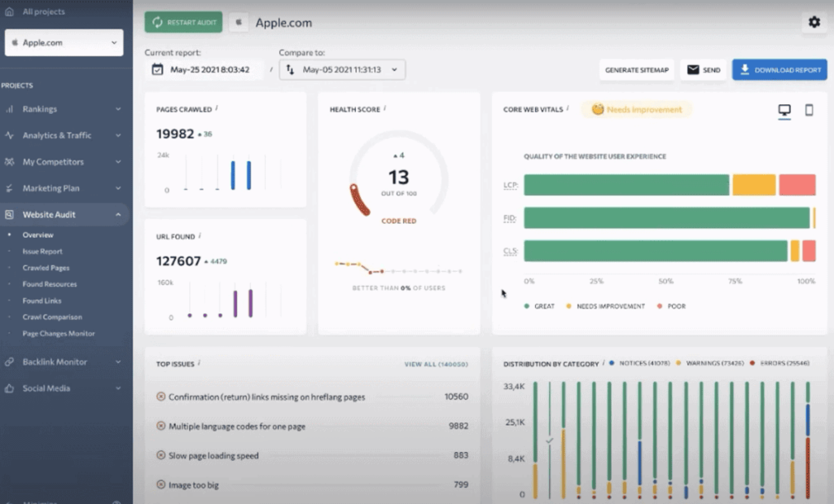This screenshot has width=834, height=504.
Task: Open the Page Changes Monitor submenu item
Action: [59, 334]
